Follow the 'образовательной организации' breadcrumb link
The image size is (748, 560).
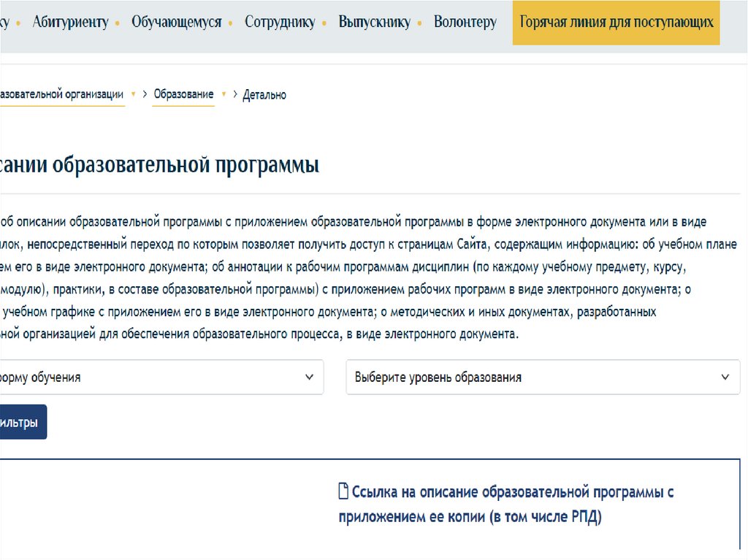62,94
